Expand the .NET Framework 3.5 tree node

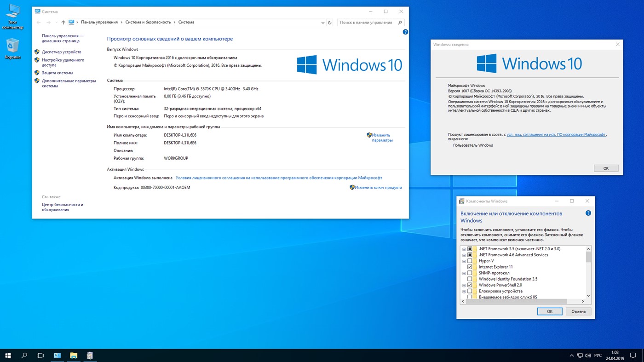[464, 249]
